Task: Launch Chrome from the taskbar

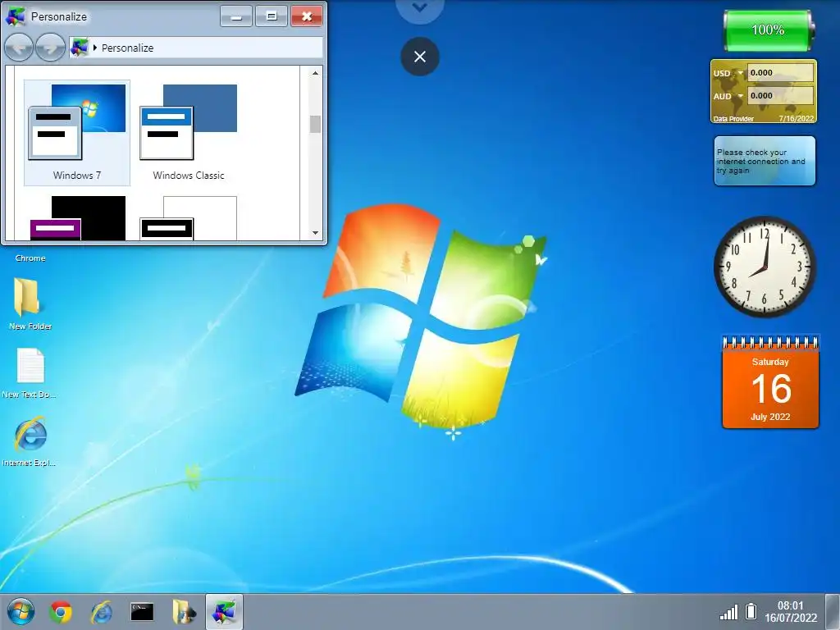Action: coord(61,611)
